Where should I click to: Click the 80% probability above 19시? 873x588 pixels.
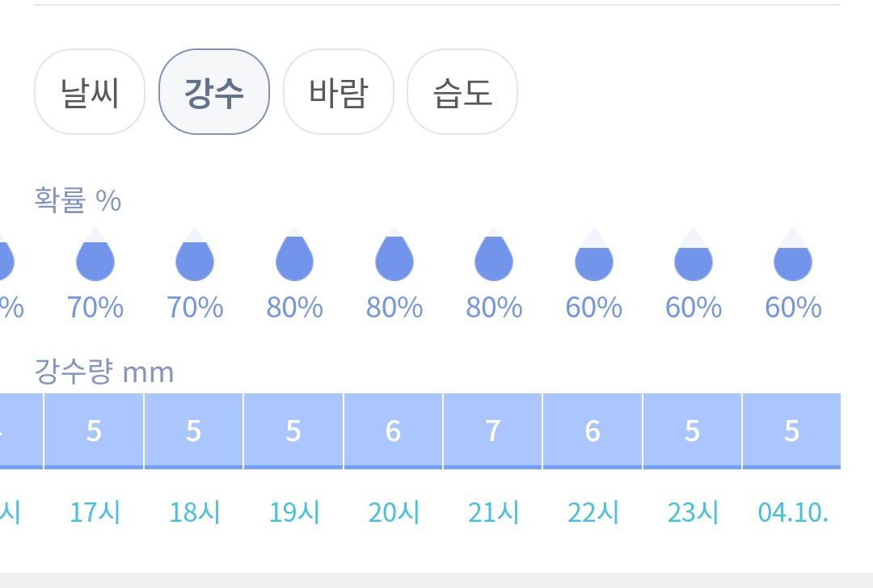click(x=294, y=308)
